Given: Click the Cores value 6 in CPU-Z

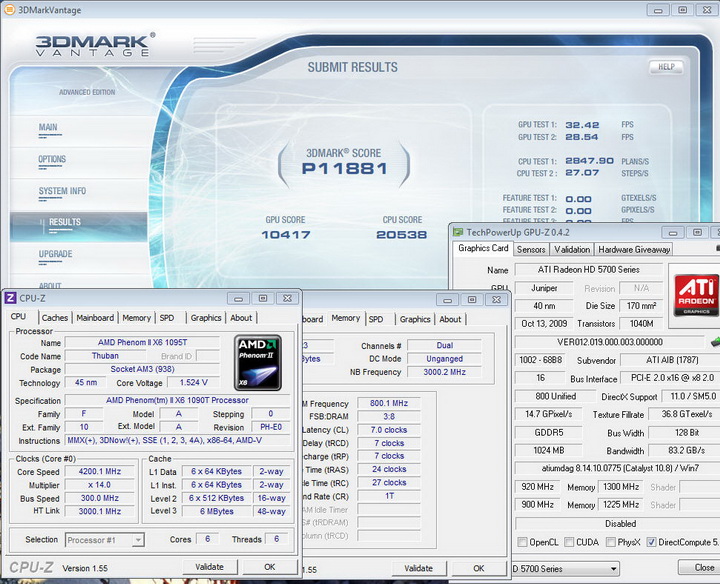Looking at the screenshot, I should 208,539.
